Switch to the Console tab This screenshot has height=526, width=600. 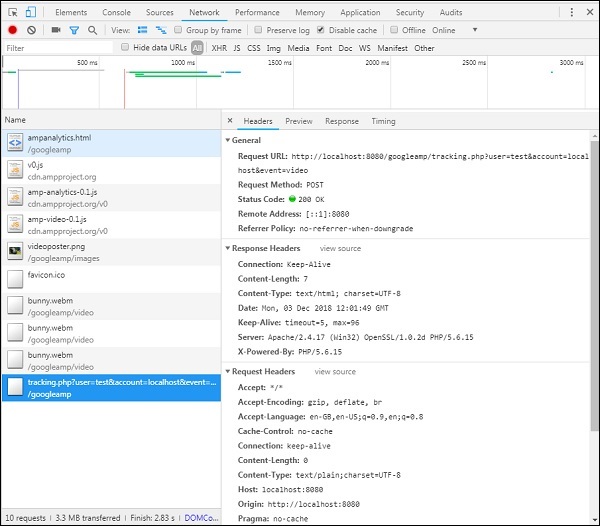(116, 12)
